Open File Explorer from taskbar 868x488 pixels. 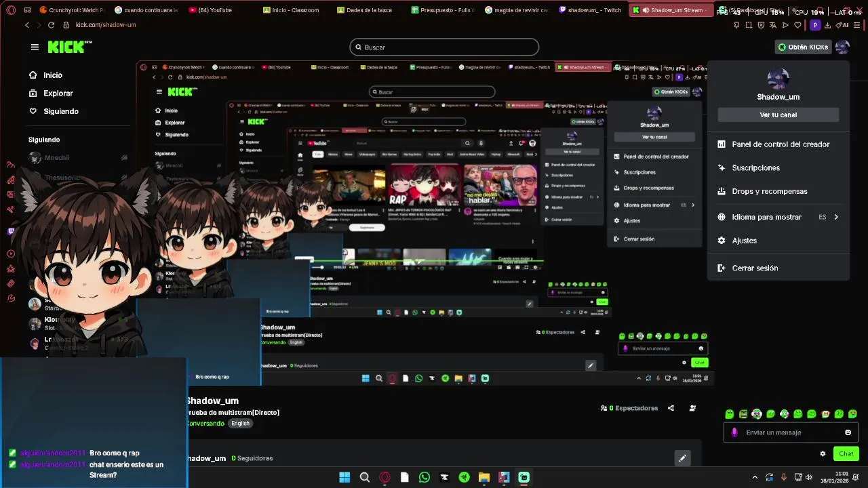pos(484,477)
